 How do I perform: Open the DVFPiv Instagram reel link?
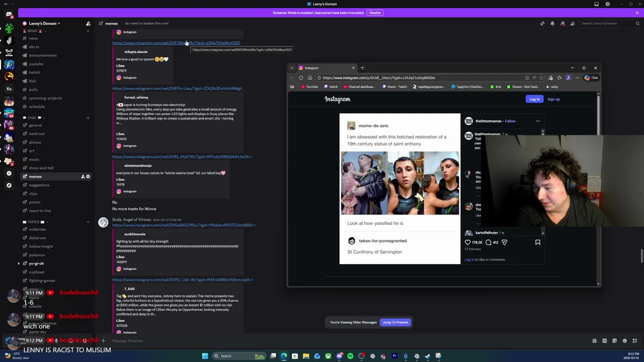pos(177,88)
